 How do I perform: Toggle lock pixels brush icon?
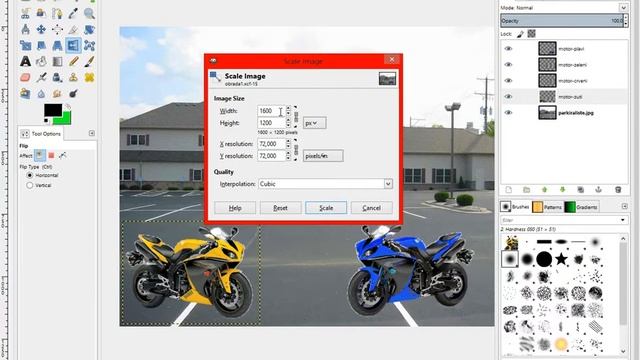(x=520, y=34)
